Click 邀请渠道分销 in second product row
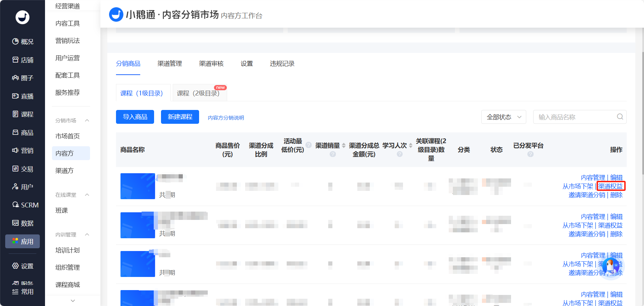This screenshot has height=306, width=644. [587, 234]
